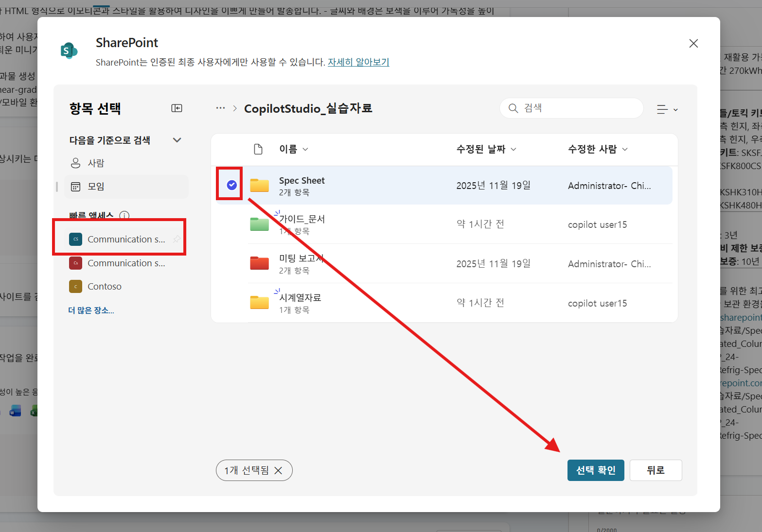Open the 미팅 보고서 folder name
This screenshot has height=532, width=762.
(x=301, y=258)
